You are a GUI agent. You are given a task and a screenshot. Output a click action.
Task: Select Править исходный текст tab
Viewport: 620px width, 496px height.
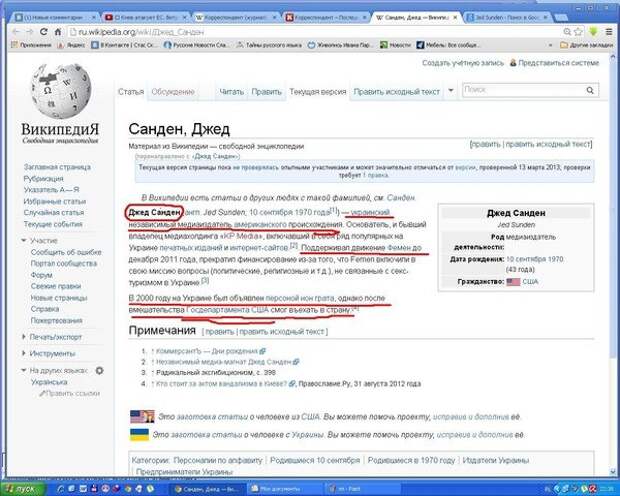(x=397, y=92)
